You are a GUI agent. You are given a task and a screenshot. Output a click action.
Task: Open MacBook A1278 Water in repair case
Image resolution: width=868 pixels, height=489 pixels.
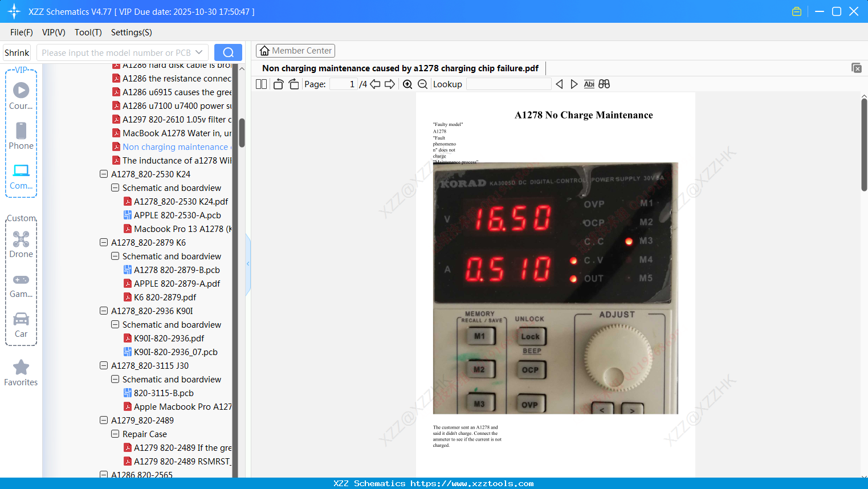click(x=177, y=133)
